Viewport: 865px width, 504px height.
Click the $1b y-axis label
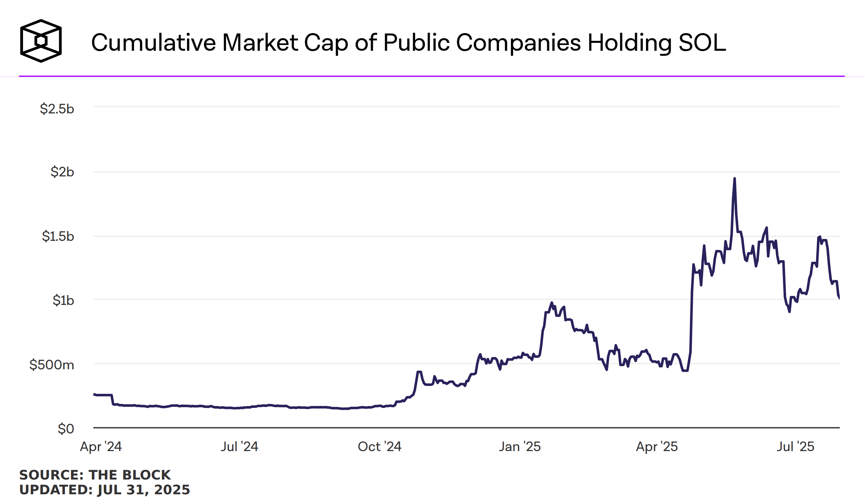(63, 300)
